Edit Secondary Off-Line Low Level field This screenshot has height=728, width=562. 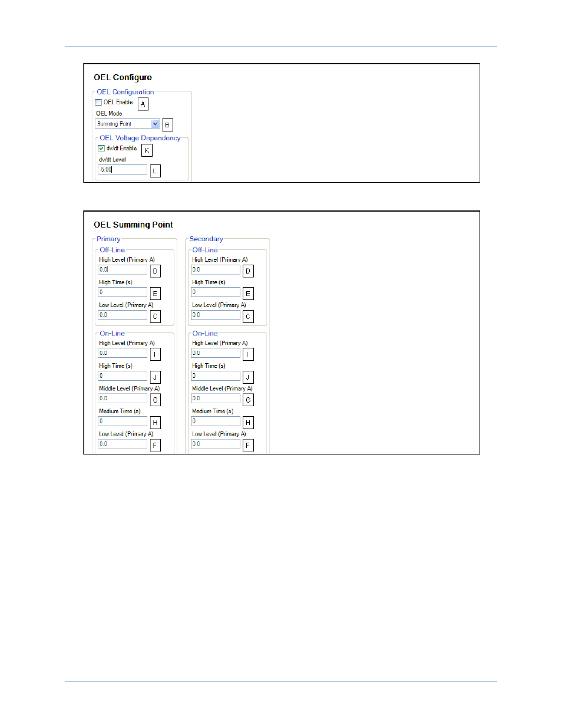pyautogui.click(x=216, y=315)
